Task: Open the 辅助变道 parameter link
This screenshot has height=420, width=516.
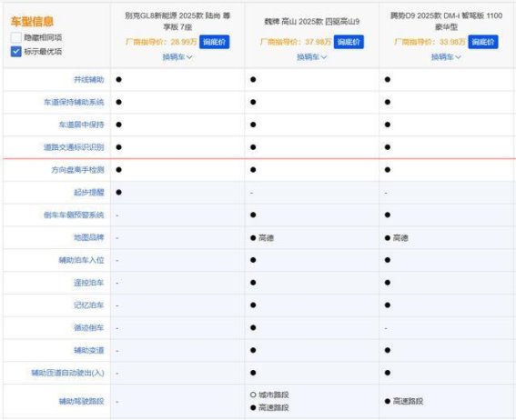Action: pos(89,350)
